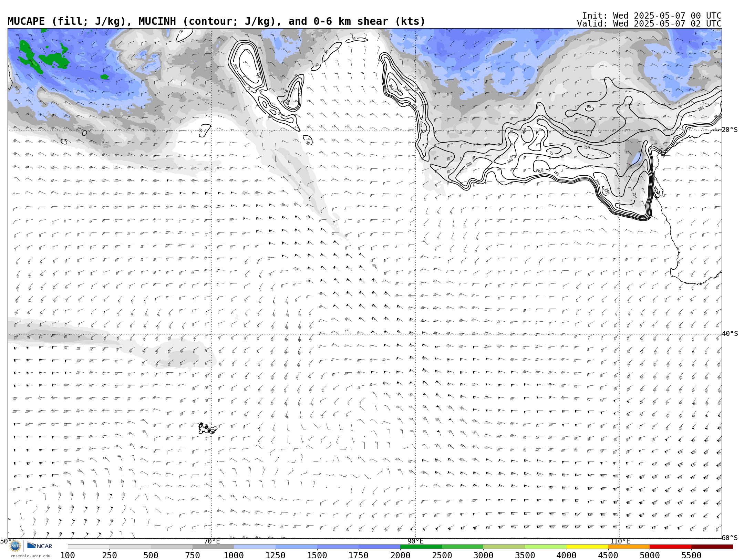Viewport: 744px width, 560px height.
Task: Click the 70°E longitude label
Action: (212, 541)
